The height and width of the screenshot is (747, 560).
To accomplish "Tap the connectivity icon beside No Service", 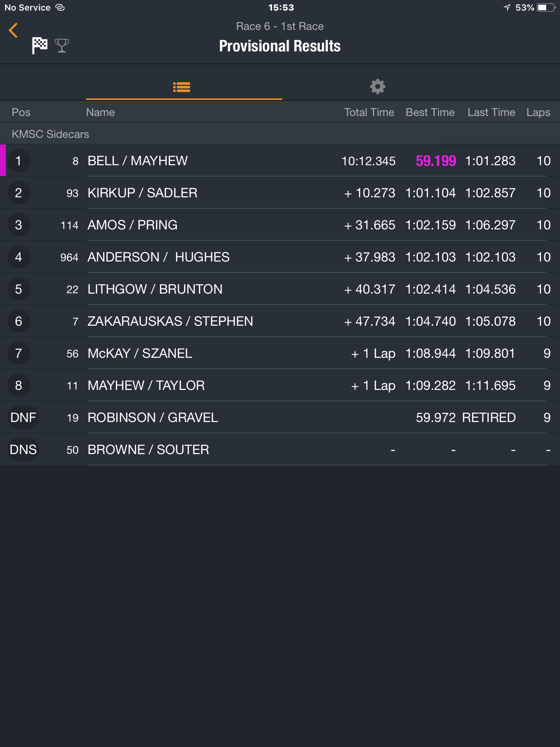I will tap(60, 8).
